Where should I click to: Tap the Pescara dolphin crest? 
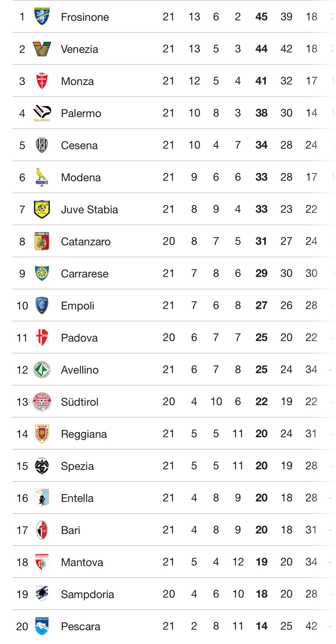click(42, 626)
